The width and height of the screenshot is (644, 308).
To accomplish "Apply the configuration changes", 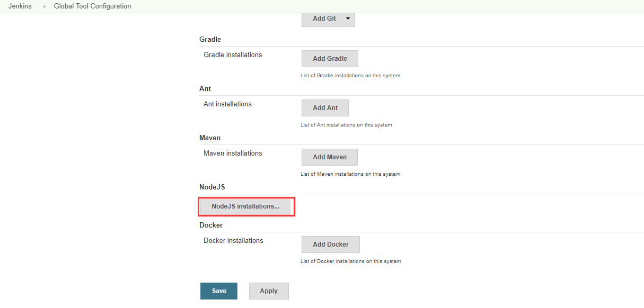I will pos(269,291).
